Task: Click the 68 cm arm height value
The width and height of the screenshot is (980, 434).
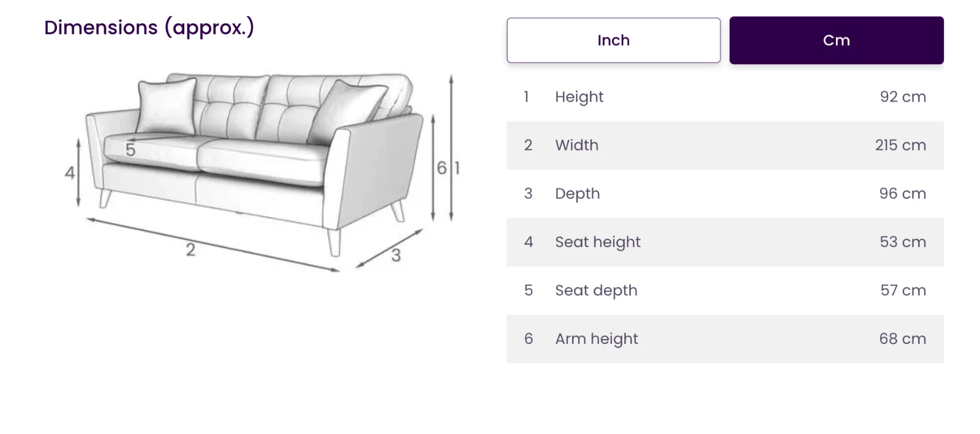Action: (x=903, y=339)
